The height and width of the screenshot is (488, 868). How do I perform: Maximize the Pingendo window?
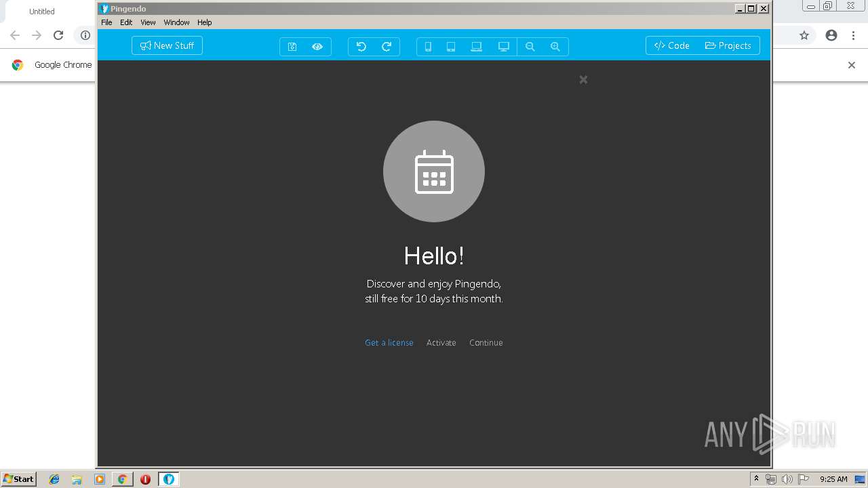click(x=751, y=8)
